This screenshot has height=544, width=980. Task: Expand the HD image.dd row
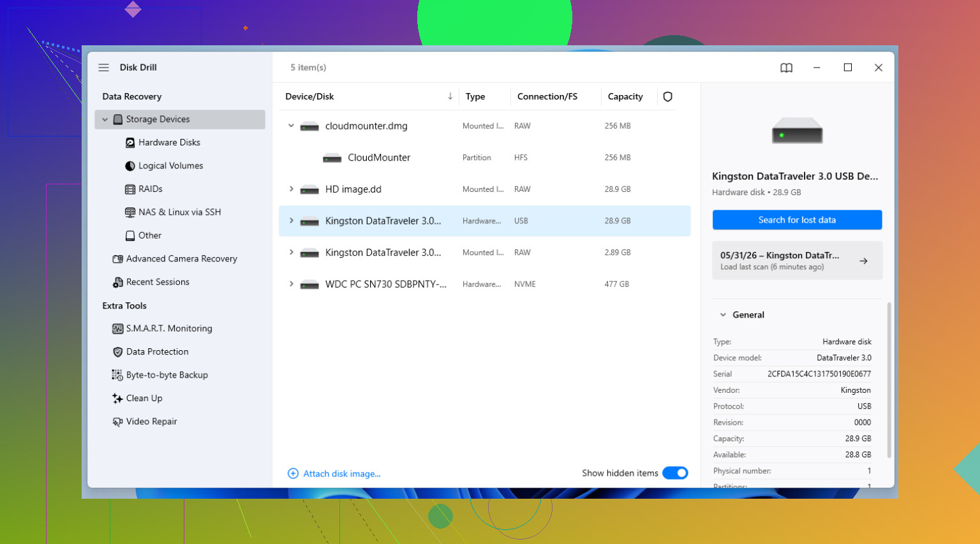point(291,189)
